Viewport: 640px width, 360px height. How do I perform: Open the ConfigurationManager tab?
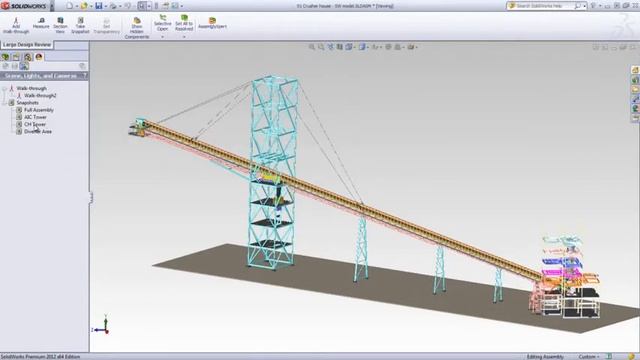click(x=27, y=57)
